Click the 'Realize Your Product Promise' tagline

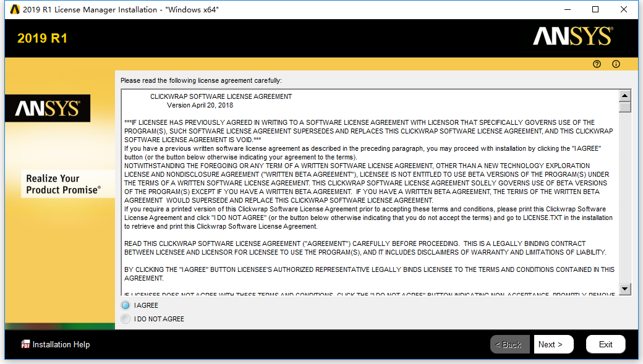pos(63,184)
